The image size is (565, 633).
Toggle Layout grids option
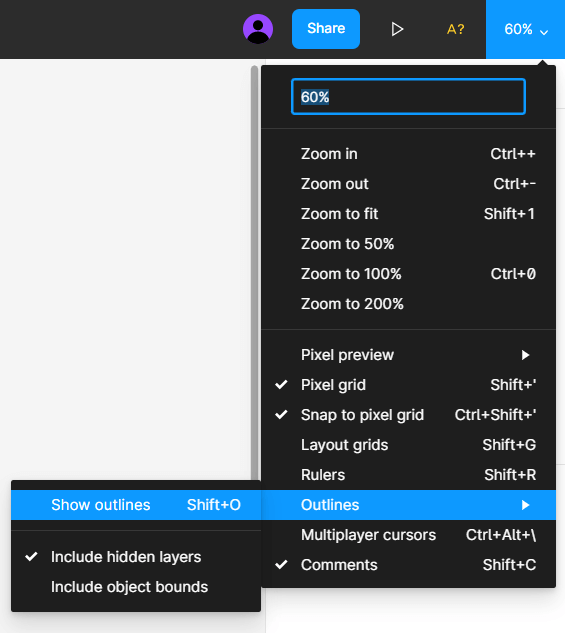click(408, 445)
